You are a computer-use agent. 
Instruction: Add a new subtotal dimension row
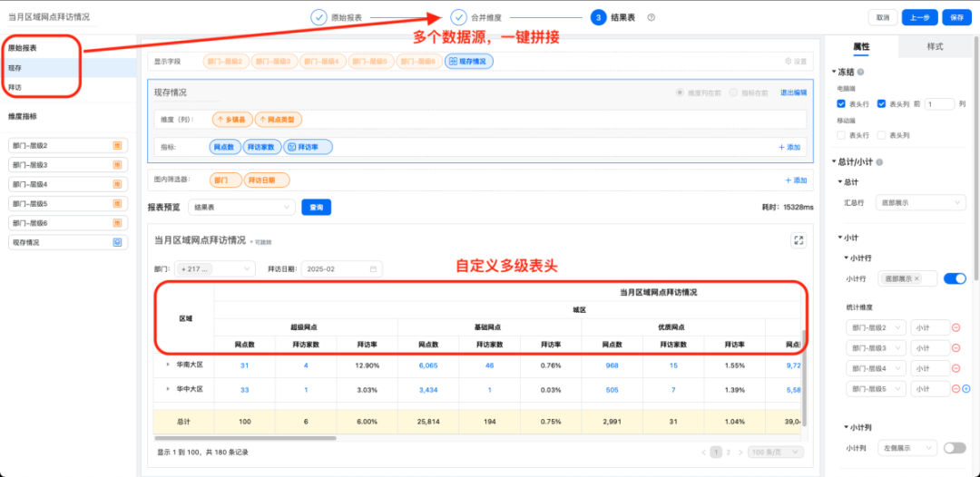(966, 388)
